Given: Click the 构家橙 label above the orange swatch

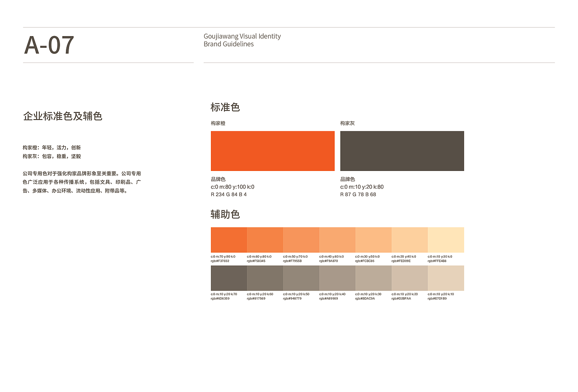Looking at the screenshot, I should click(218, 123).
